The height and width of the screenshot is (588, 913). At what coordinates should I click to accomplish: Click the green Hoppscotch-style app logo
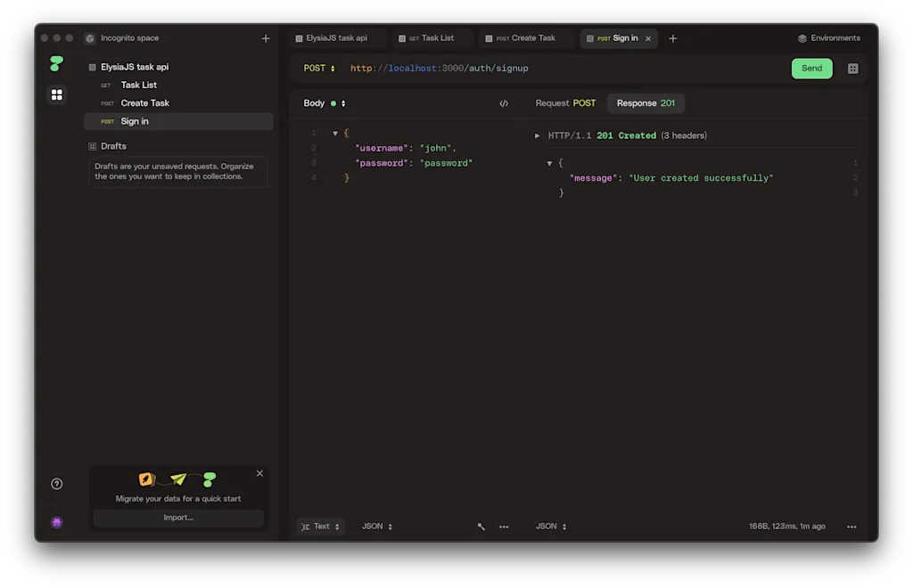pyautogui.click(x=56, y=63)
